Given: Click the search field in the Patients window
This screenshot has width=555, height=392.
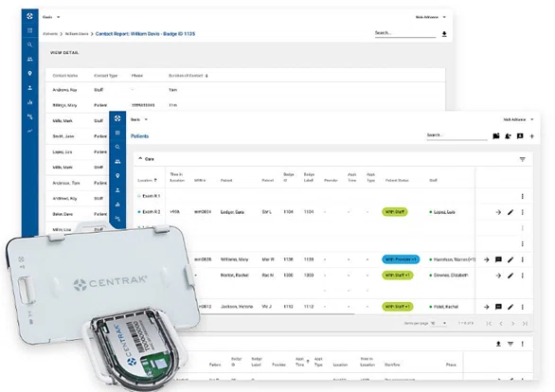Looking at the screenshot, I should tap(457, 135).
